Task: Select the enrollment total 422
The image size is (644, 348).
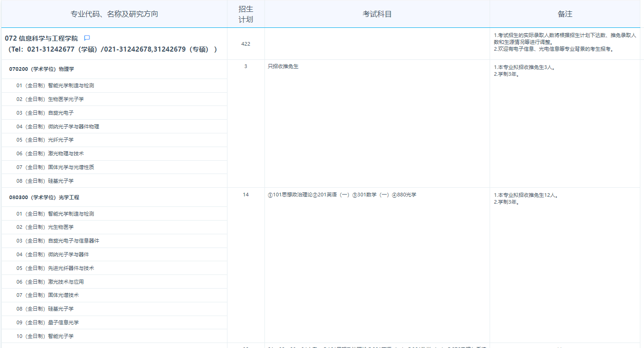Action: tap(246, 44)
